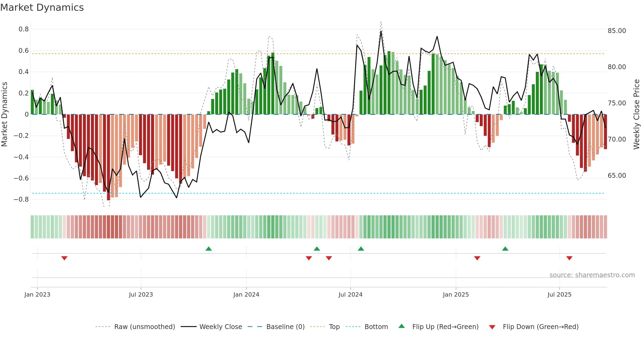Click the green Flip Up legend triangle icon

click(x=402, y=326)
